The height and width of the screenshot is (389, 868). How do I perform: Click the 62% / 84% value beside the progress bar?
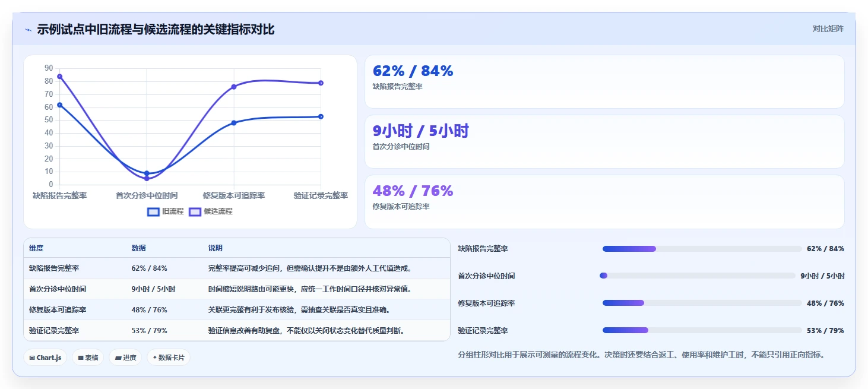click(x=825, y=249)
